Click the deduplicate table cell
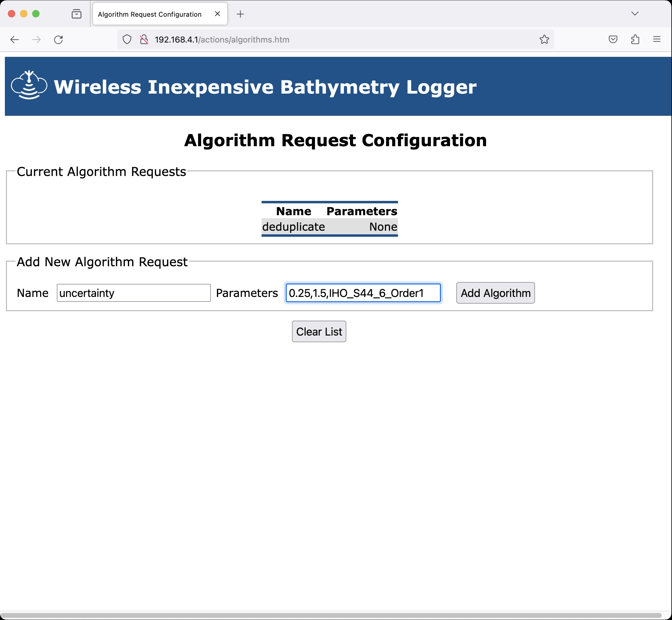Screen dimensions: 672x620 coord(293,227)
